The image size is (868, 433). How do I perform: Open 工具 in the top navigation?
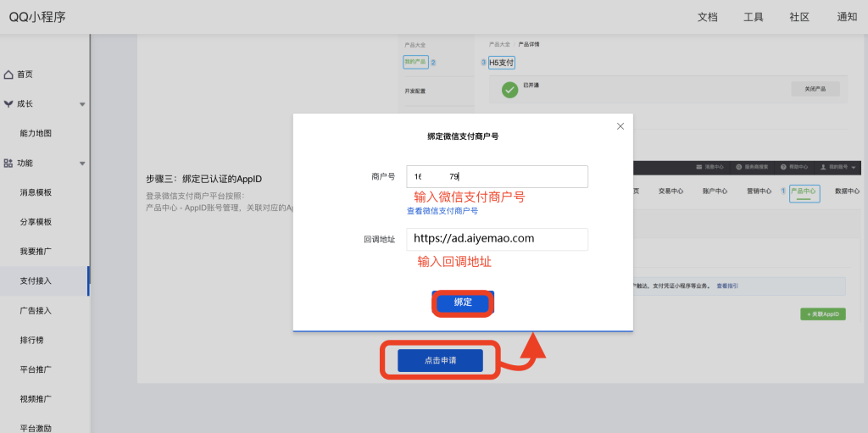[x=754, y=17]
